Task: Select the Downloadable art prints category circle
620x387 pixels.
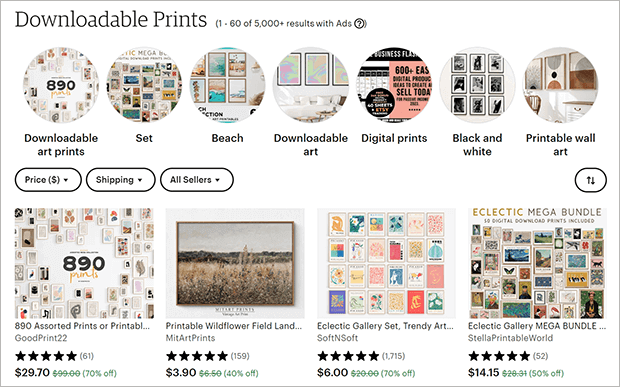Action: (61, 85)
